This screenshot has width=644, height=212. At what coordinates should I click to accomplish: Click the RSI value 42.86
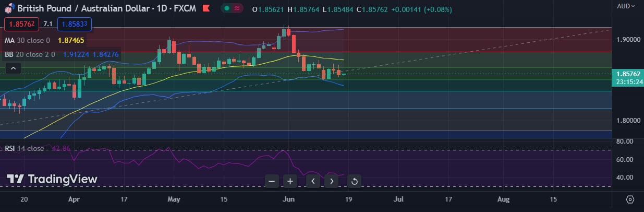pos(60,148)
